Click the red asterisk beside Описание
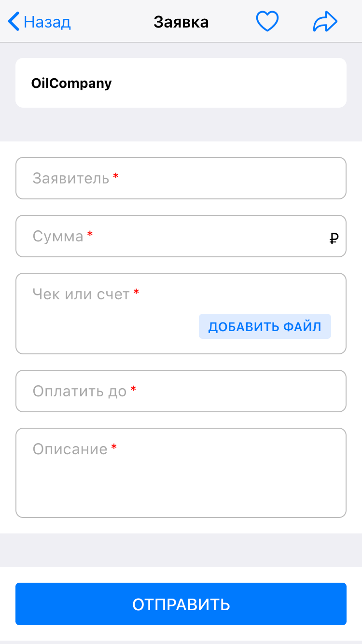362x644 pixels. pyautogui.click(x=114, y=448)
